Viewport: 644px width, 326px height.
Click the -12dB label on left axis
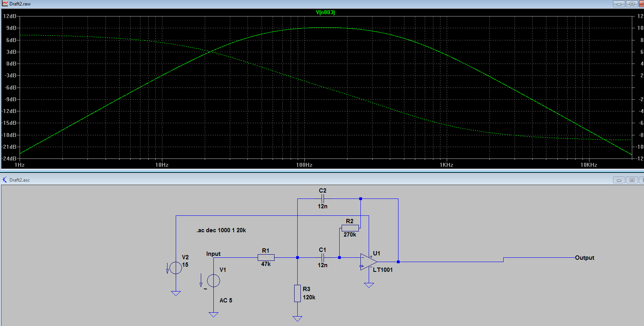point(9,111)
